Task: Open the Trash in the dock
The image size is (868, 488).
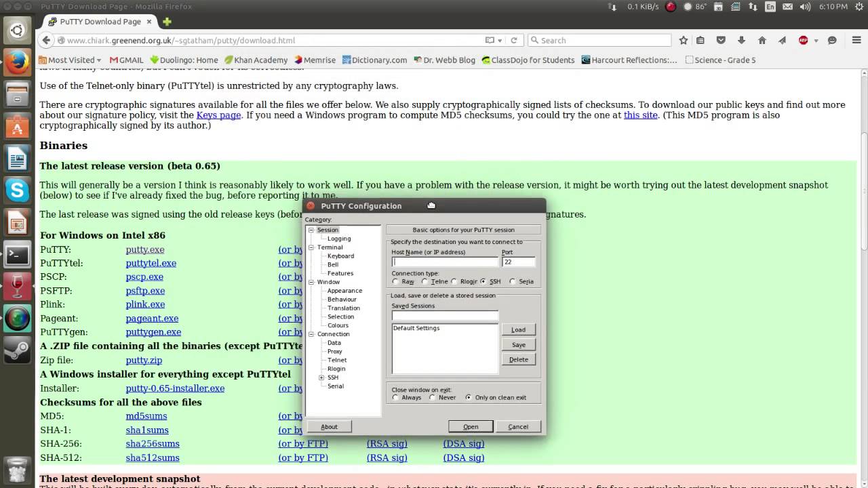Action: point(17,469)
